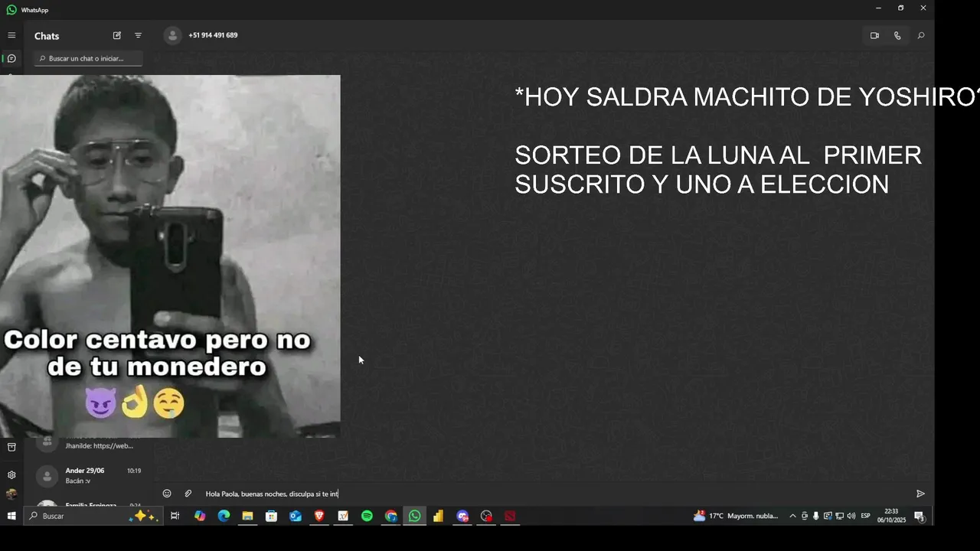Open OBS Studio from taskbar
The height and width of the screenshot is (551, 980).
(x=486, y=516)
